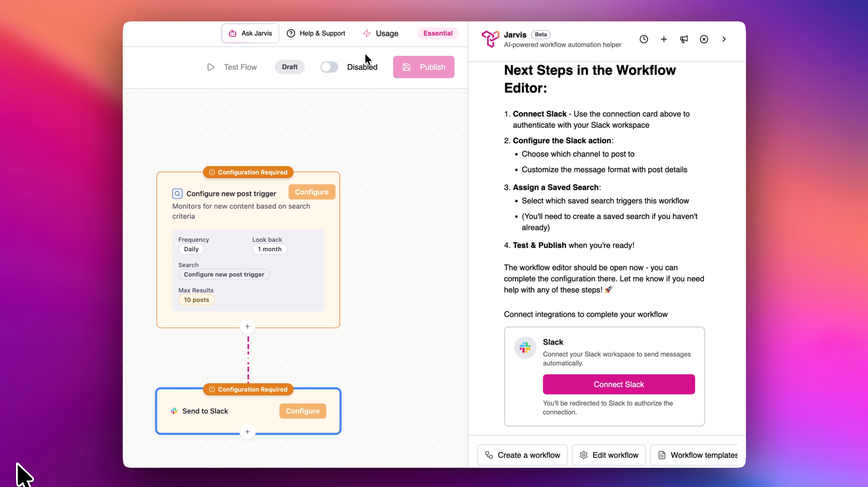Add step below Send to Slack node
The image size is (868, 487).
pos(247,432)
